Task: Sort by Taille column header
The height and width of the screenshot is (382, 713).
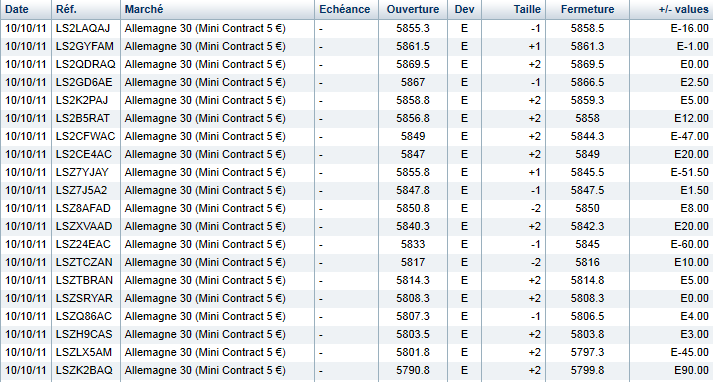Action: pos(527,9)
